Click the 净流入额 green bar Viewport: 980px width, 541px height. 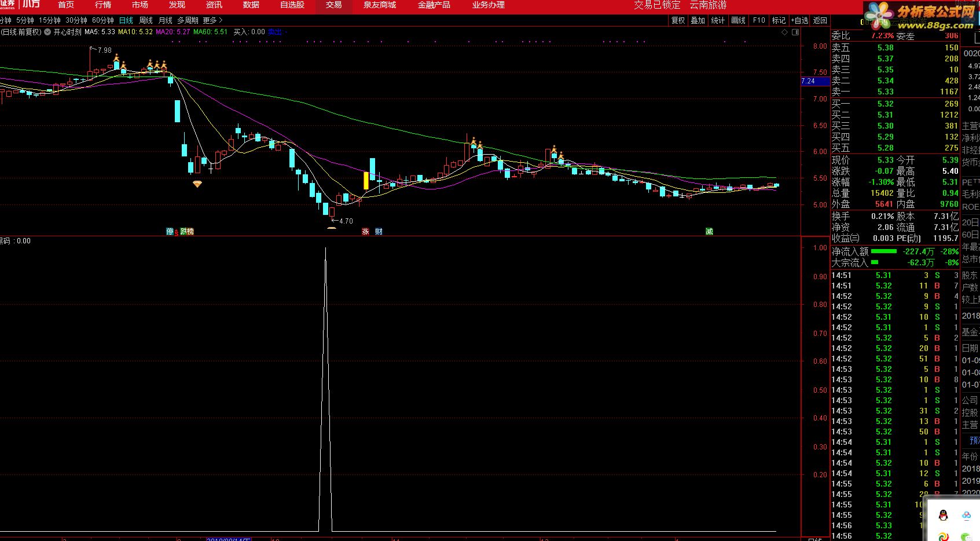click(x=883, y=251)
